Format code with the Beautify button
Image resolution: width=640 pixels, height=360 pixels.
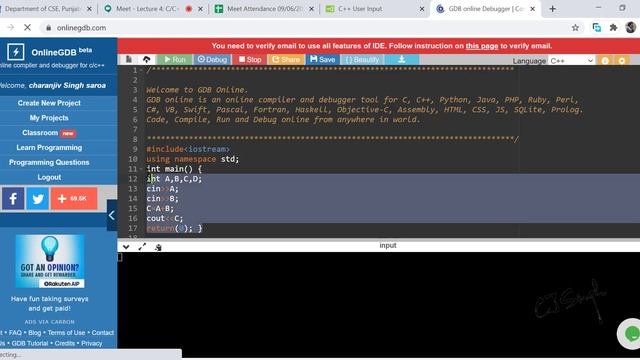(362, 60)
